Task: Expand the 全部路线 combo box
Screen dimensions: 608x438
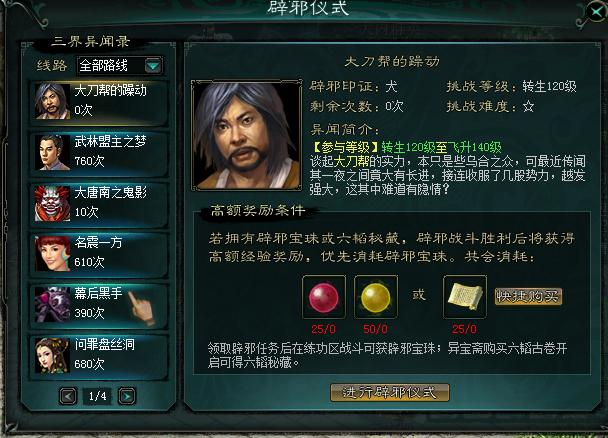Action: 119,66
